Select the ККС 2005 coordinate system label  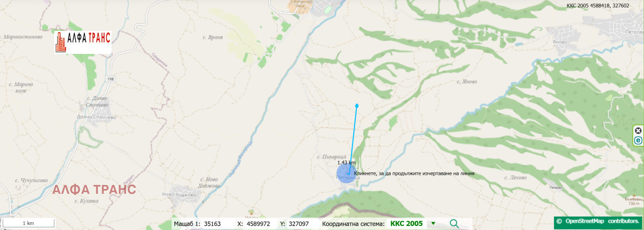(406, 224)
